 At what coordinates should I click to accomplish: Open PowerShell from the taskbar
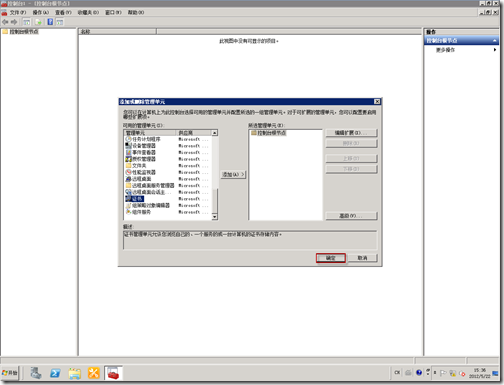click(x=55, y=373)
